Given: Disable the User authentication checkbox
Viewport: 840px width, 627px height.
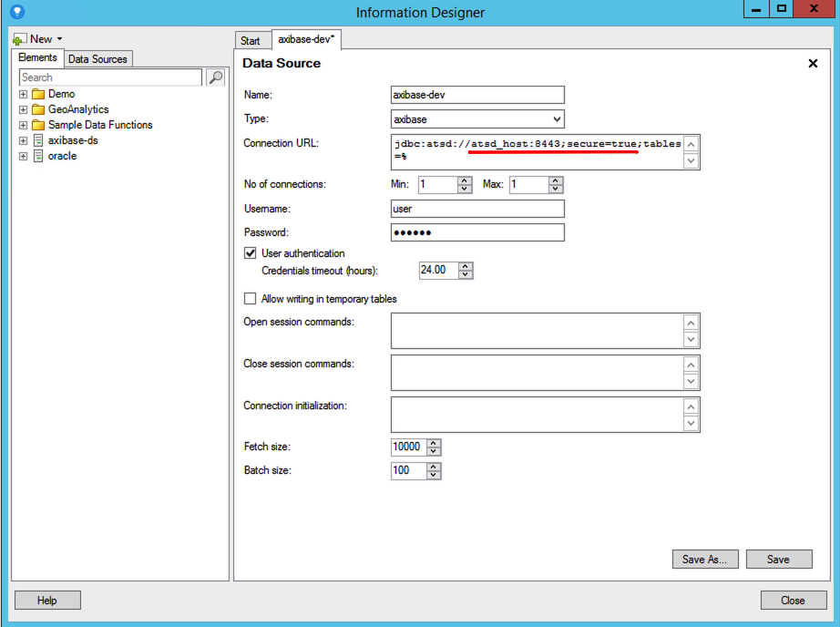Looking at the screenshot, I should coord(251,253).
